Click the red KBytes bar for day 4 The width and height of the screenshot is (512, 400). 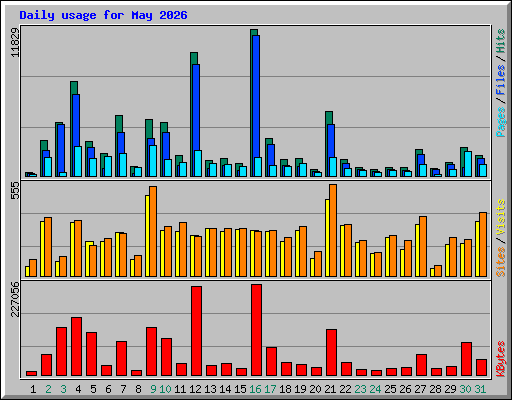tap(76, 347)
